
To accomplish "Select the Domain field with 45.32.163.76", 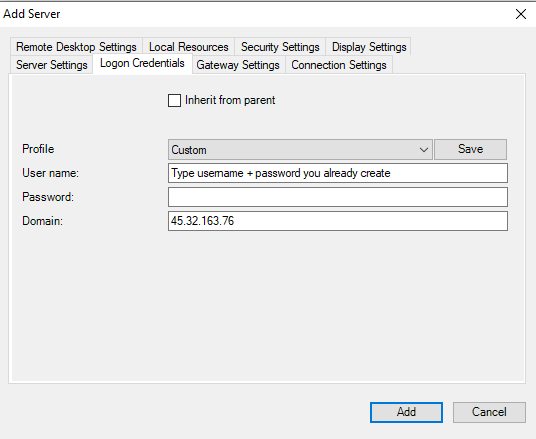I will pos(338,221).
